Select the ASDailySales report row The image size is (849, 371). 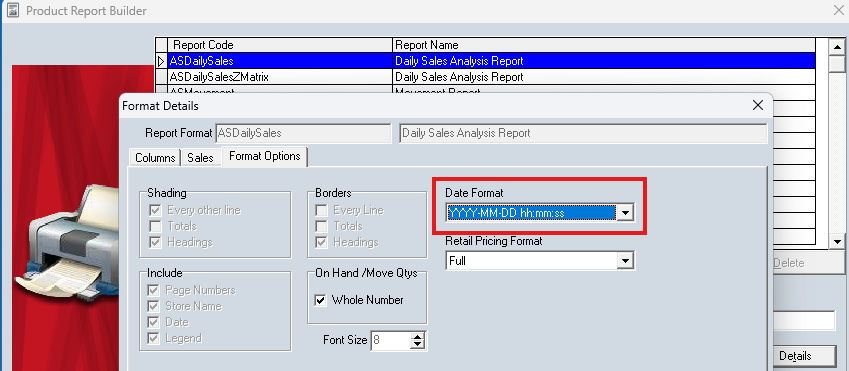pyautogui.click(x=491, y=61)
